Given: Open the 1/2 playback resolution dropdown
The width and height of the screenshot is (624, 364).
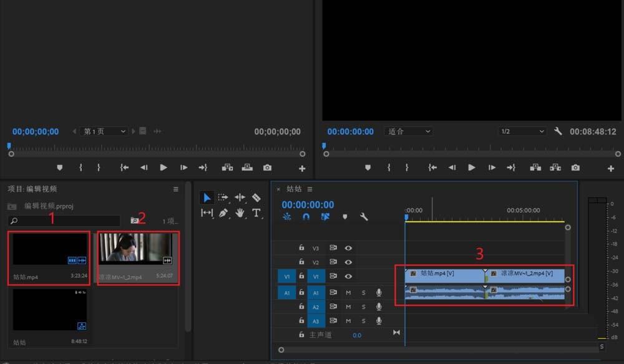Looking at the screenshot, I should tap(522, 131).
